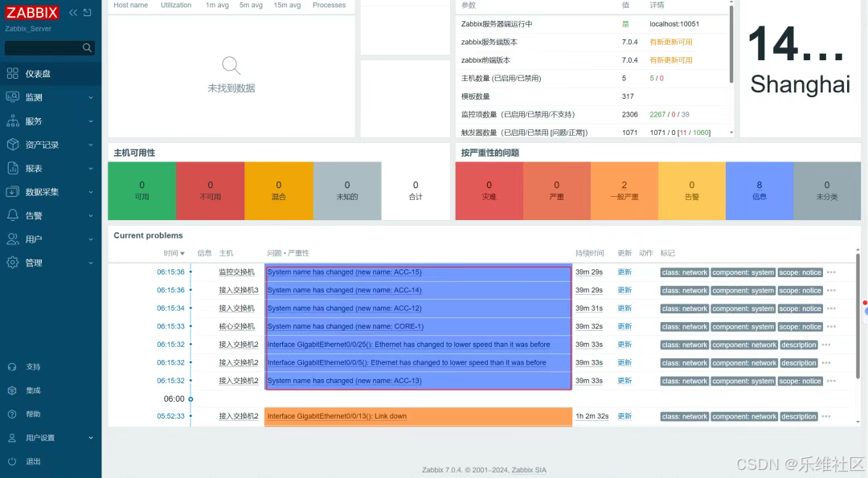Click the 用户设置 person icon

click(12, 438)
